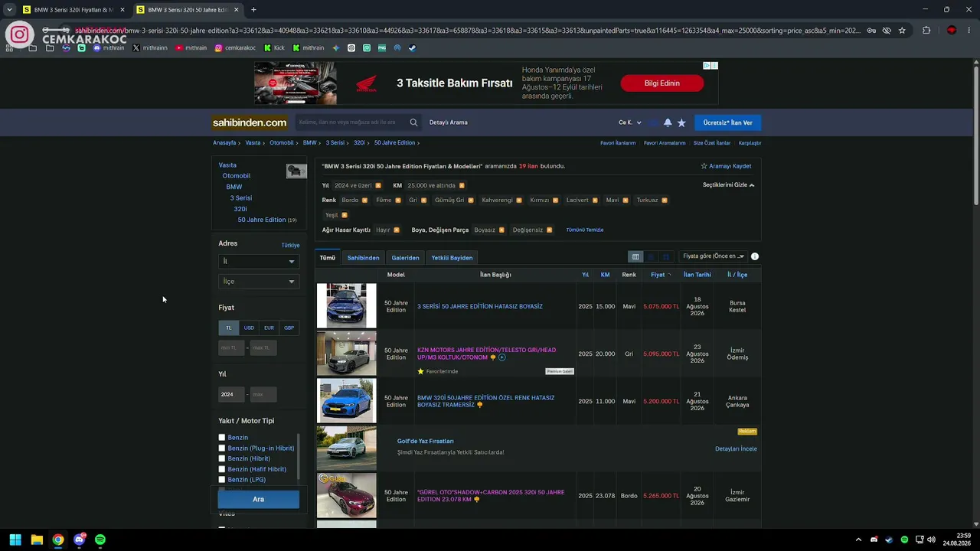
Task: Remove the Yeşil color filter chip
Action: 345,215
